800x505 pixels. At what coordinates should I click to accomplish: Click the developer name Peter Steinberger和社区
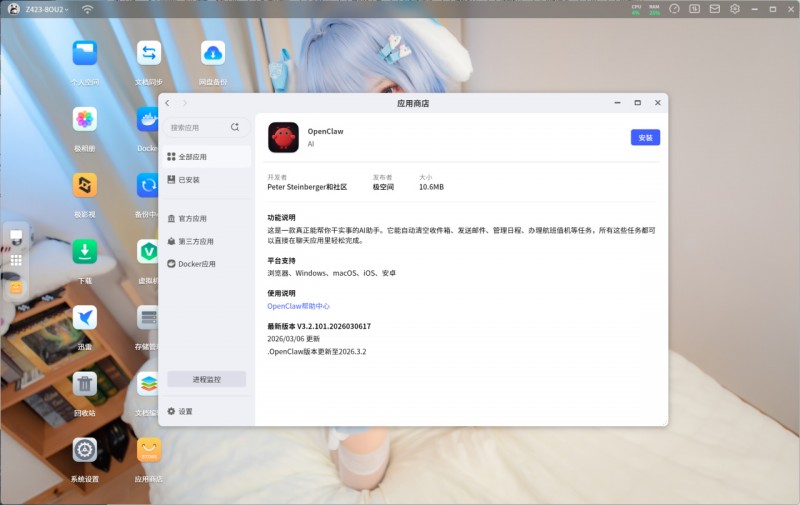click(x=307, y=187)
